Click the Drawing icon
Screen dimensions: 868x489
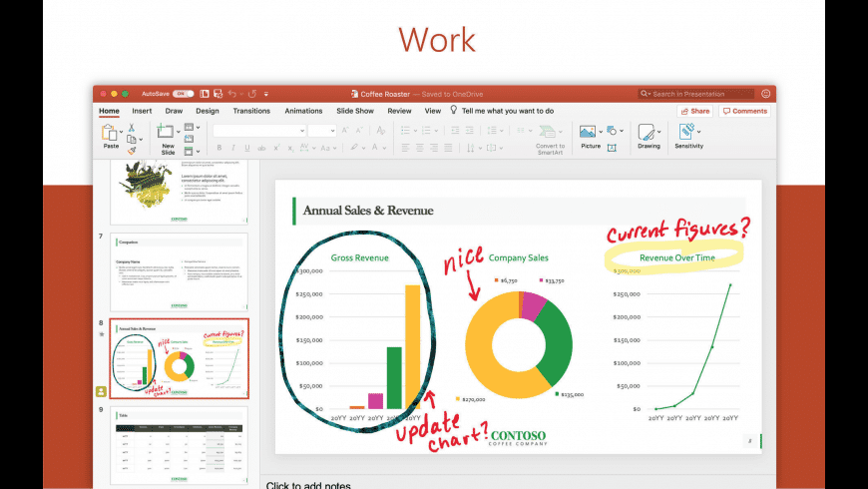point(647,132)
